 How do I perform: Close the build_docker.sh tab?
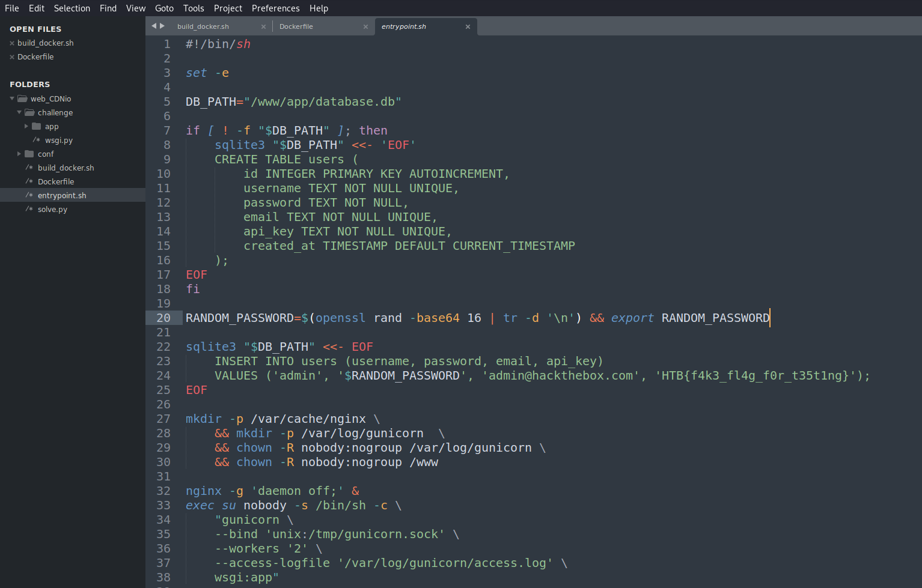point(263,26)
